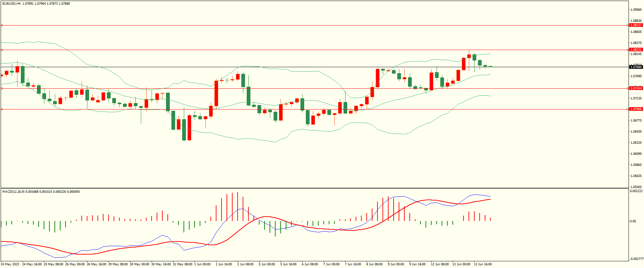
Task: Select the red 1.08231 price label
Action: click(636, 50)
